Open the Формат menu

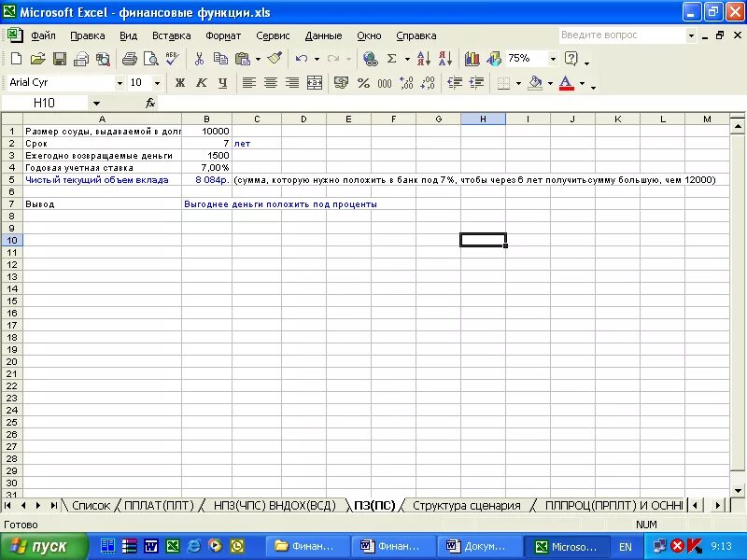point(223,35)
